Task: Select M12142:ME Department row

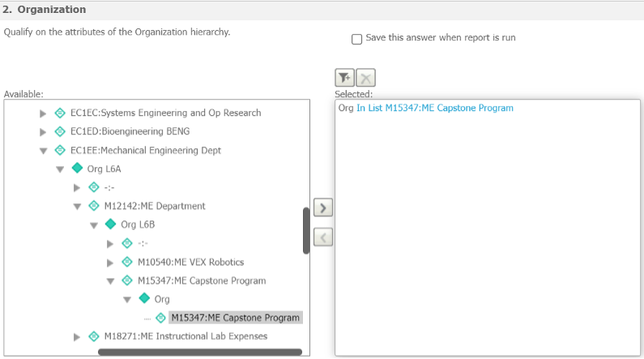Action: (x=155, y=206)
